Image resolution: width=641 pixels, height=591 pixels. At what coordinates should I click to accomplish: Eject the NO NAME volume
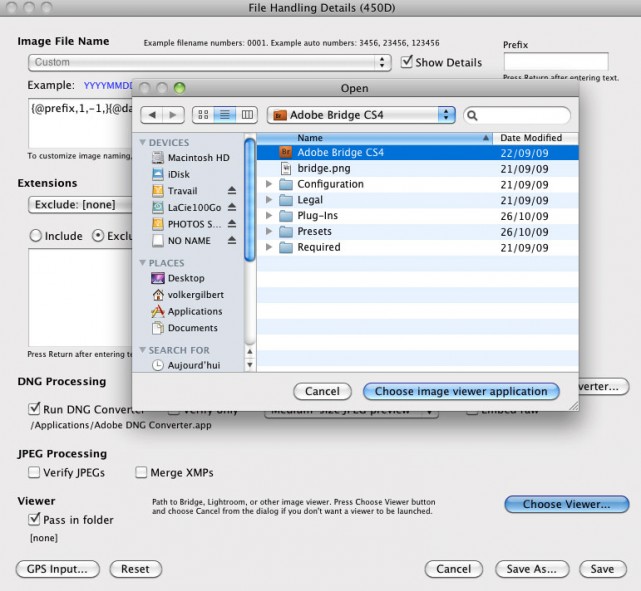pos(232,240)
